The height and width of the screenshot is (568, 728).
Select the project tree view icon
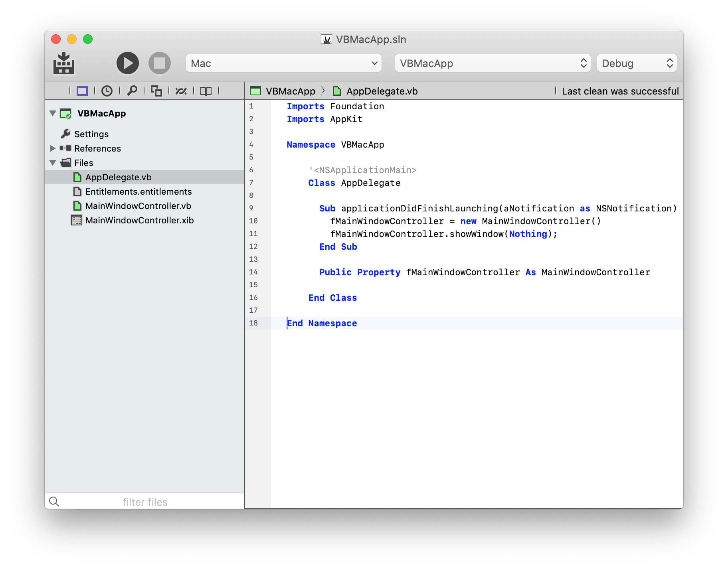coord(82,91)
